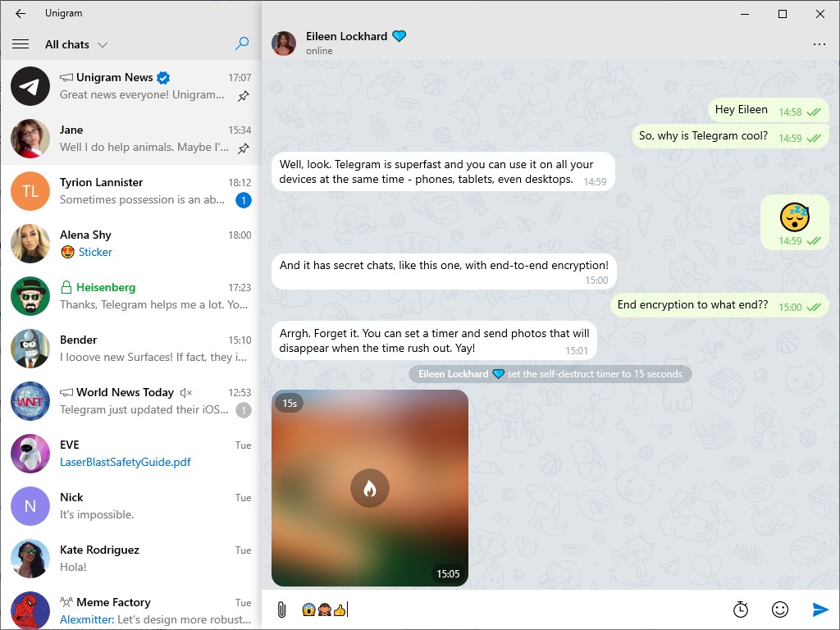Open Eileen Lockhard's profile from header name
This screenshot has width=840, height=630.
pyautogui.click(x=346, y=36)
